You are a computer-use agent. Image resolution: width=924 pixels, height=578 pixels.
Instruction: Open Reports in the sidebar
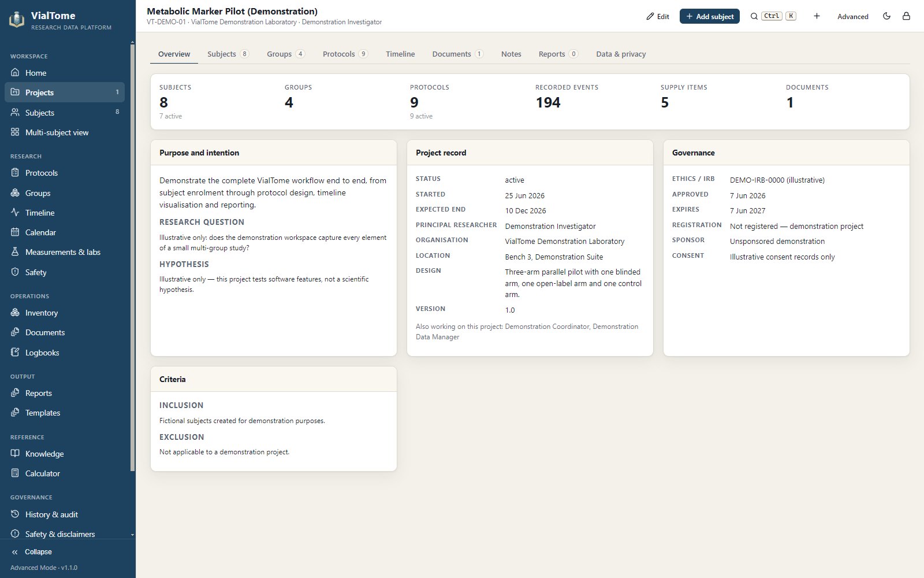coord(65,393)
